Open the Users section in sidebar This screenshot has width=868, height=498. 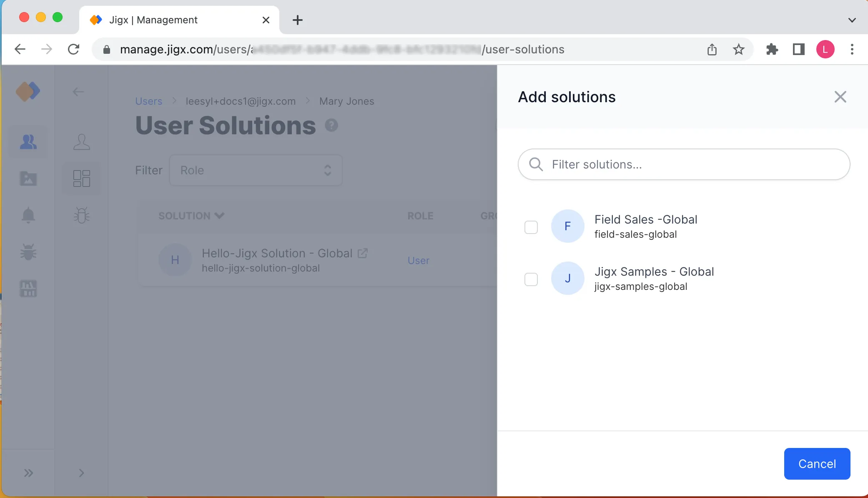[28, 142]
